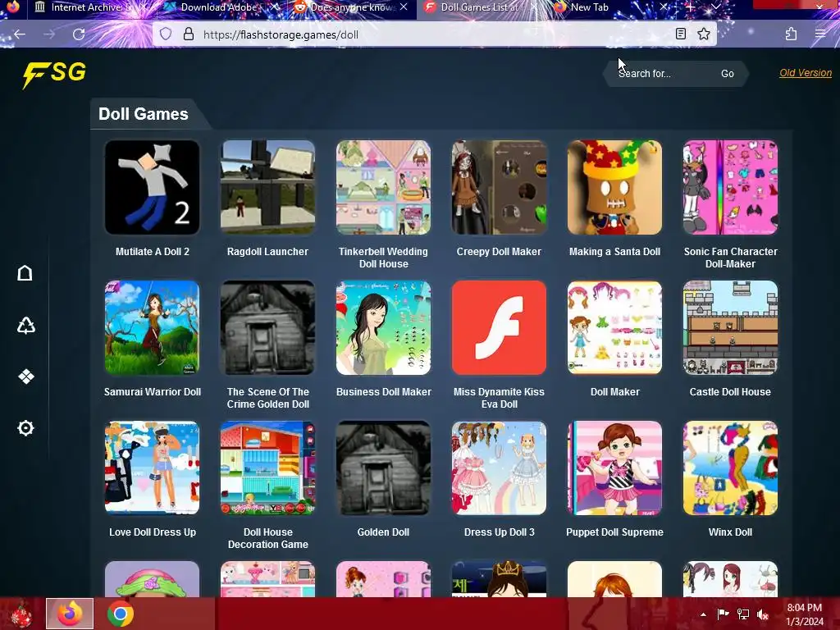Open Castle Doll House thumbnail
Screen dimensions: 840x630
coord(731,328)
